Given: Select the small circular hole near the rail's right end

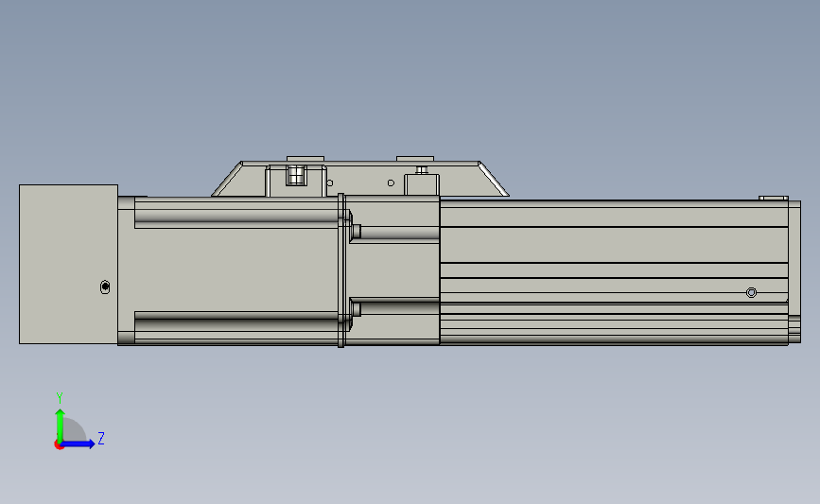Looking at the screenshot, I should click(751, 292).
